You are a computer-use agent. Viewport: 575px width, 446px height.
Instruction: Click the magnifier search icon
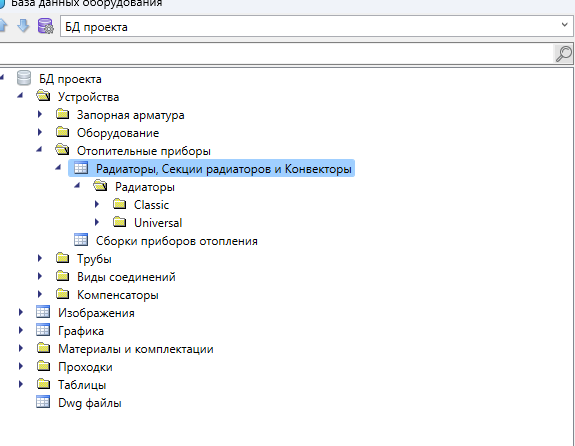point(563,54)
